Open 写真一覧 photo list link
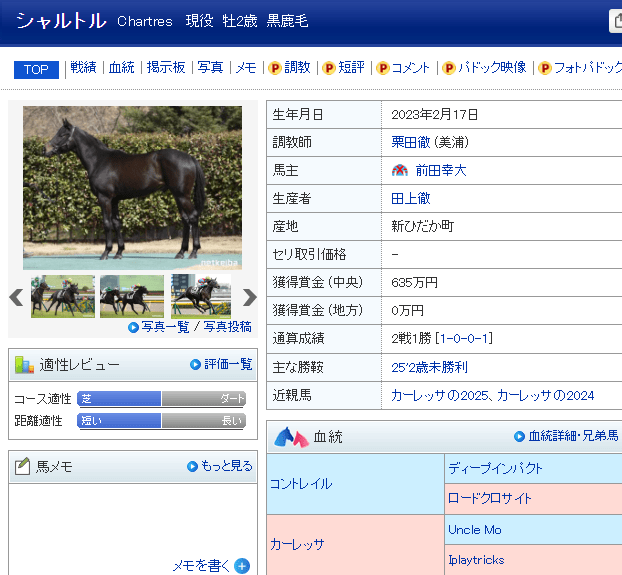 tap(165, 327)
